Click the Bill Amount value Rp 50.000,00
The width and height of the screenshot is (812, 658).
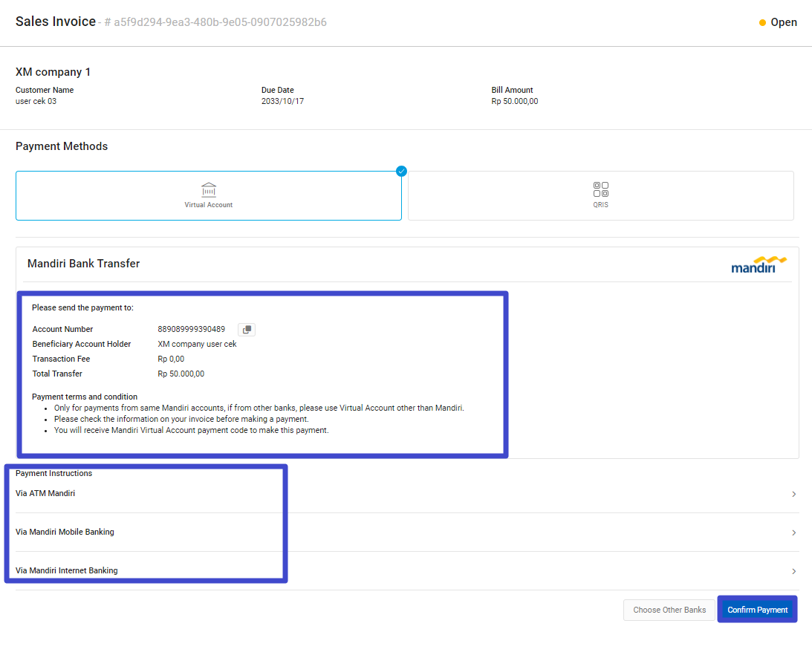click(515, 102)
